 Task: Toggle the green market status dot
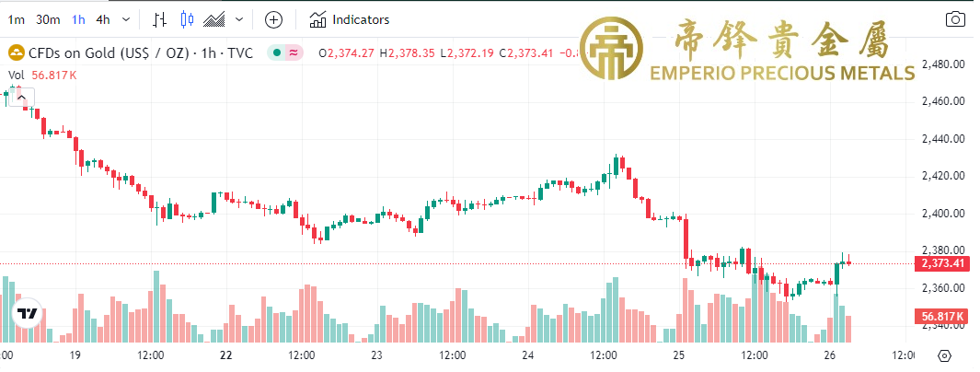(x=277, y=52)
